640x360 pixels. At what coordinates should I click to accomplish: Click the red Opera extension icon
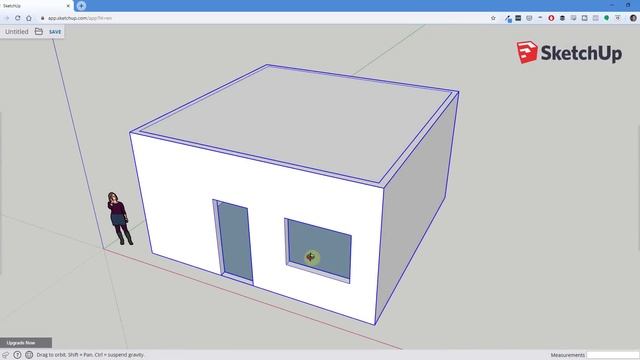coord(551,18)
